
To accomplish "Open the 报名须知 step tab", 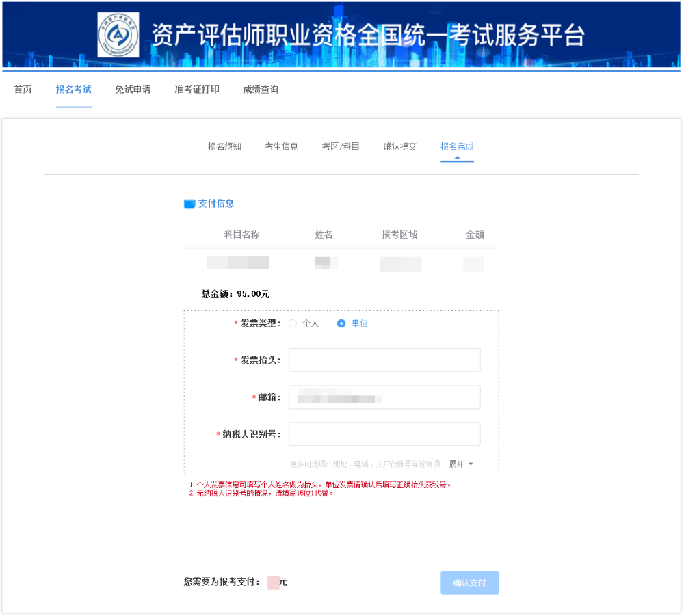I will [x=226, y=146].
